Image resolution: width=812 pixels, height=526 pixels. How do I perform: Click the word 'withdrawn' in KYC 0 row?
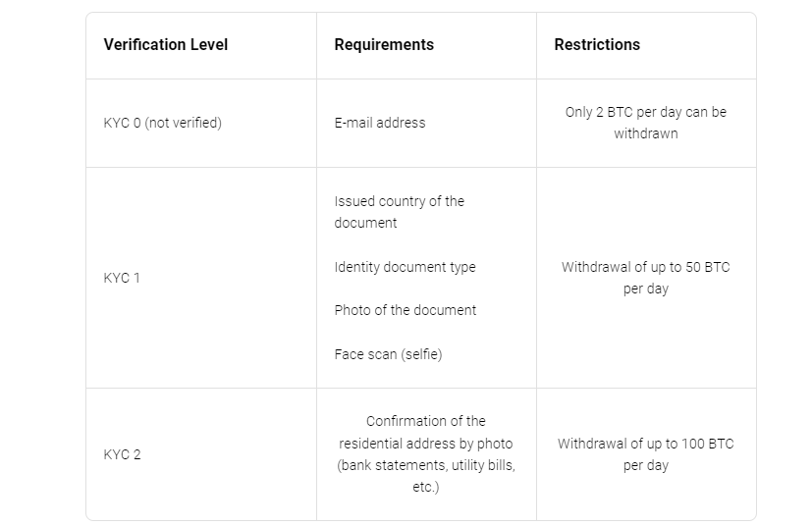coord(646,133)
